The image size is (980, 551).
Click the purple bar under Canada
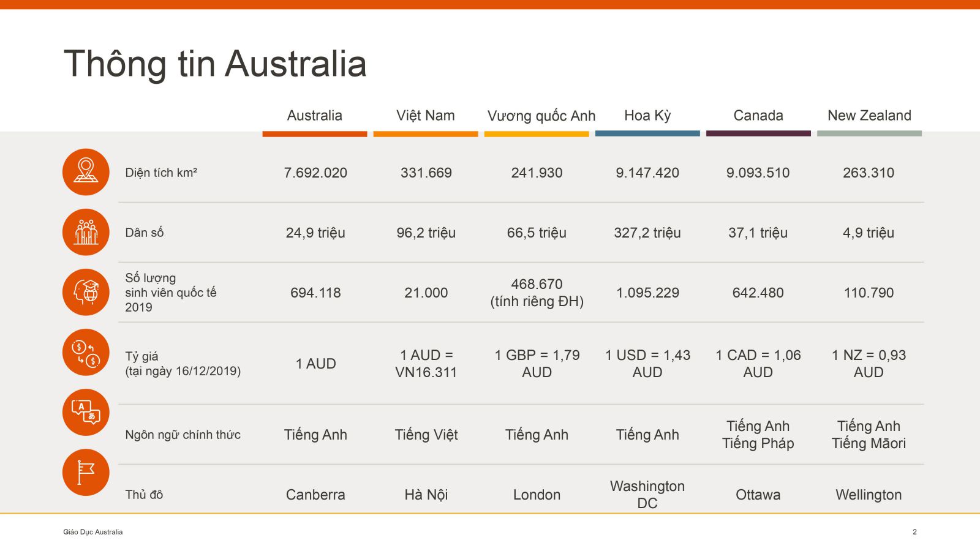(758, 133)
